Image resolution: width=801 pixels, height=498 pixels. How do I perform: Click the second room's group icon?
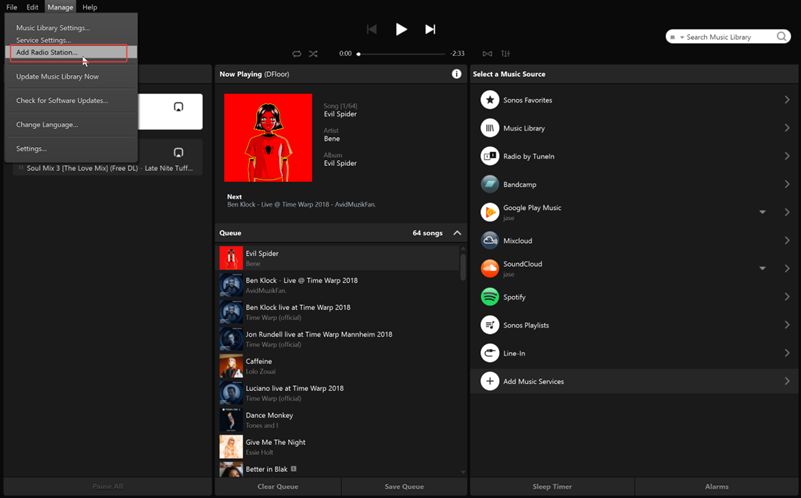click(x=178, y=152)
